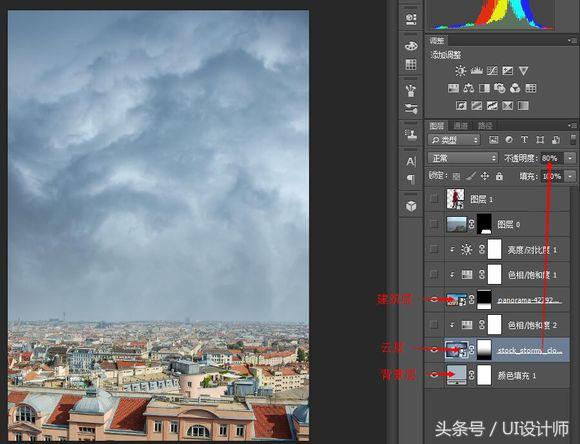Viewport: 580px width, 444px height.
Task: Open the 调整 panel flyout menu
Action: point(572,40)
